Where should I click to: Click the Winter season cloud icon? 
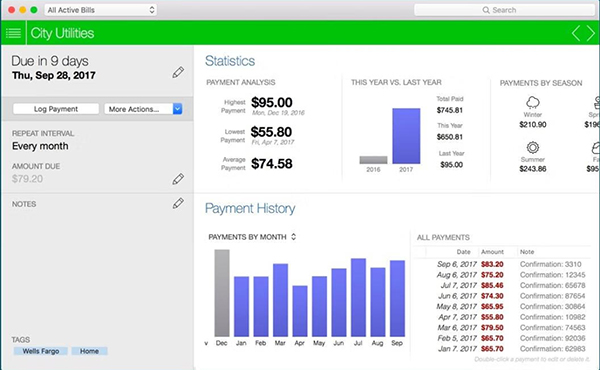click(x=533, y=103)
